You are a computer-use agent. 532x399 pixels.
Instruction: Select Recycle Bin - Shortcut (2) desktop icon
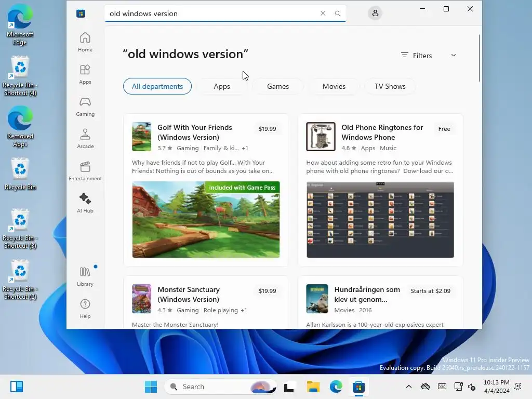click(x=20, y=280)
